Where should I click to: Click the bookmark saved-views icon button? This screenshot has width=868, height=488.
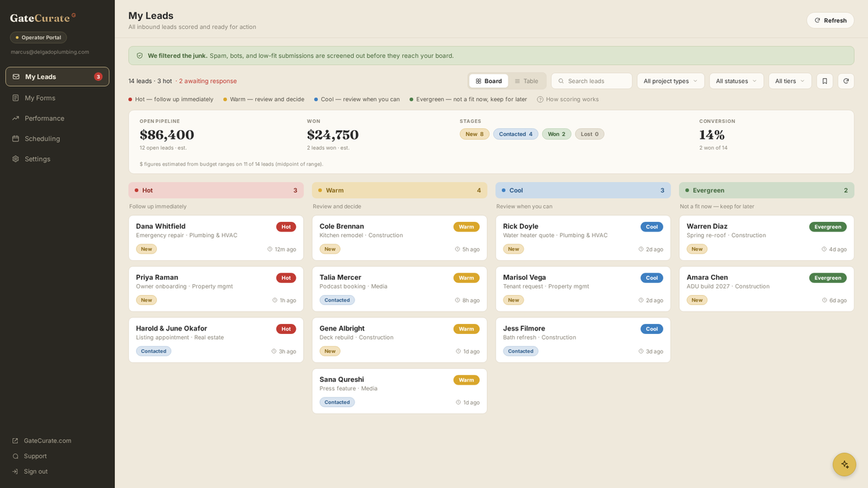point(825,81)
